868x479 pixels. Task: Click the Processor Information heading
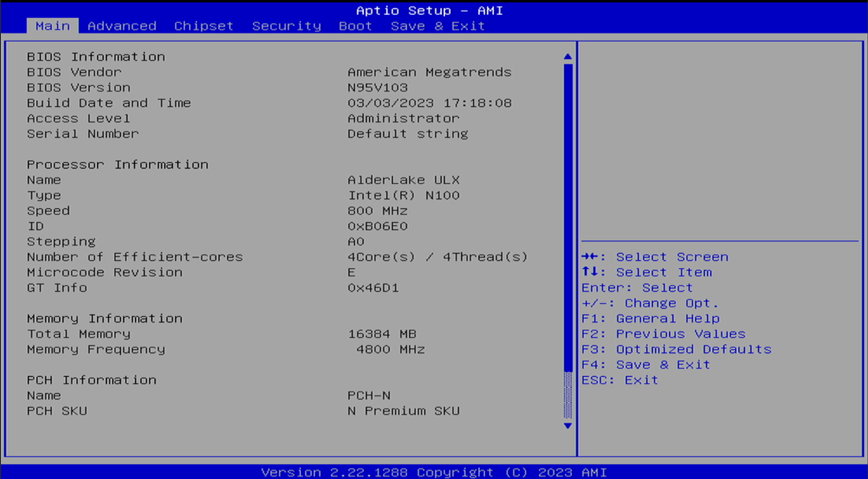click(x=118, y=164)
